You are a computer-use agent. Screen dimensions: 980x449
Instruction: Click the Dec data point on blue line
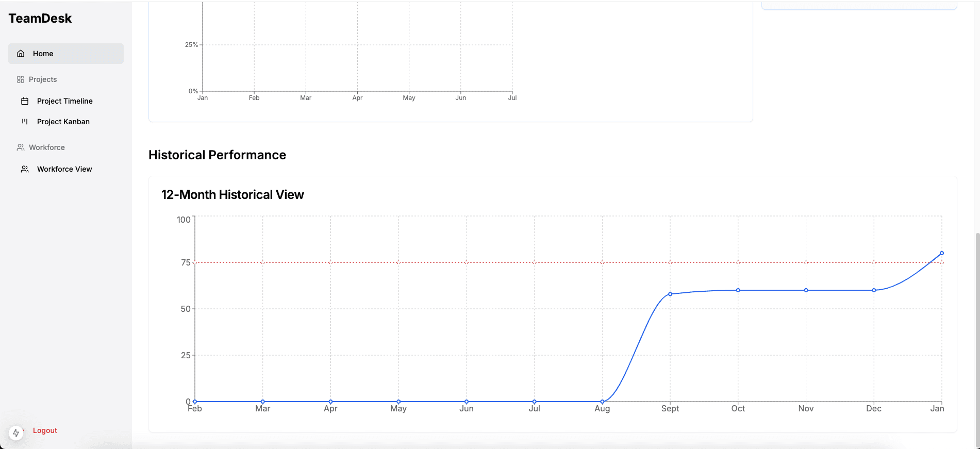(x=874, y=290)
